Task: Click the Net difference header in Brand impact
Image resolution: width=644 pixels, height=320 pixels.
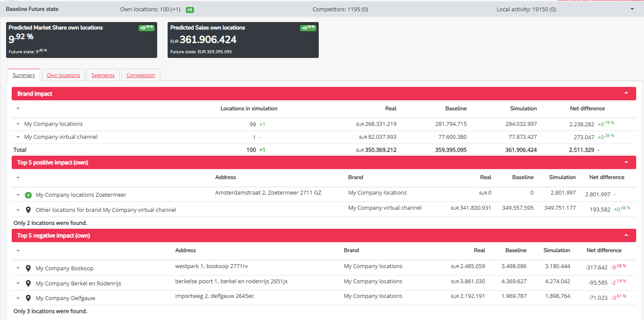Action: pyautogui.click(x=587, y=109)
